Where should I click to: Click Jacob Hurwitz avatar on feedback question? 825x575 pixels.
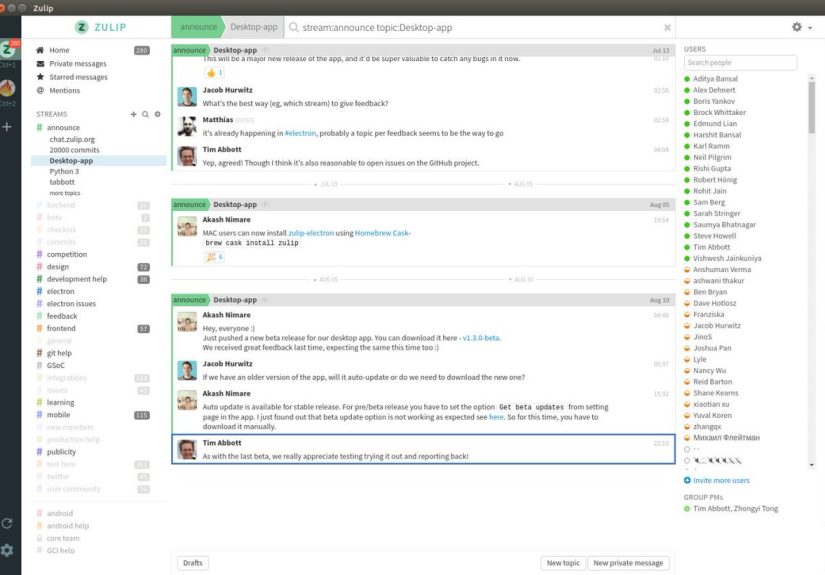click(x=187, y=97)
